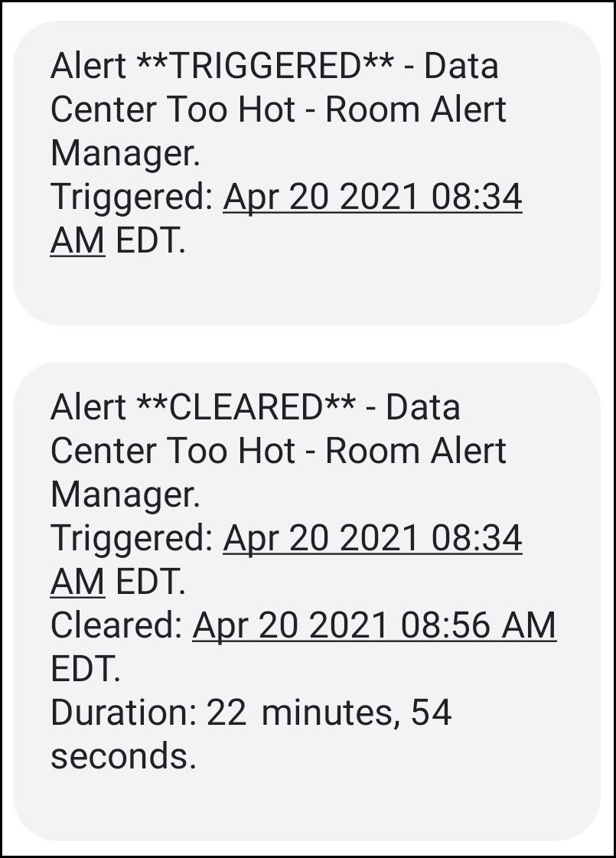Tap the underlined AM in the TRIGGERED message
The image size is (616, 858).
(77, 242)
